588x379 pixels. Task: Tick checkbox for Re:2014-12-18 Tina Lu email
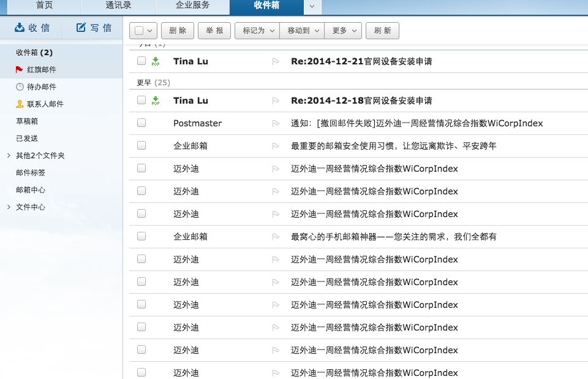(x=141, y=100)
